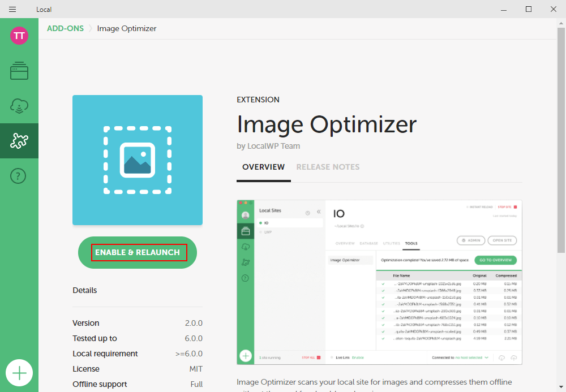
Task: Open the Image Optimizer screenshot preview
Action: [x=379, y=282]
